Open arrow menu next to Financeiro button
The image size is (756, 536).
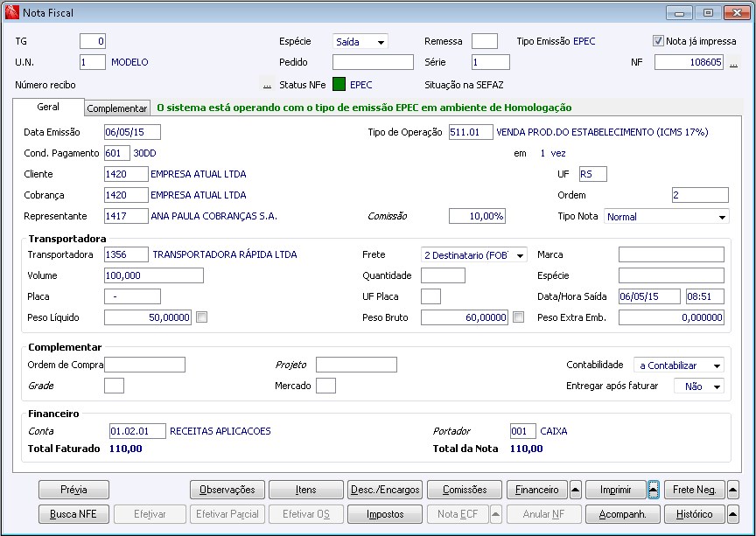(575, 490)
